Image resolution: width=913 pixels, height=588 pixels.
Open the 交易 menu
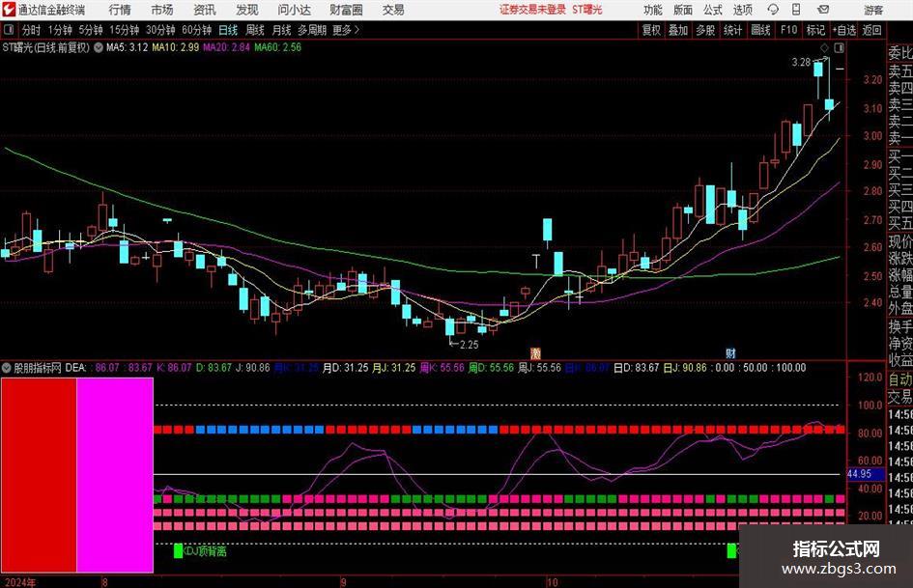tap(393, 10)
